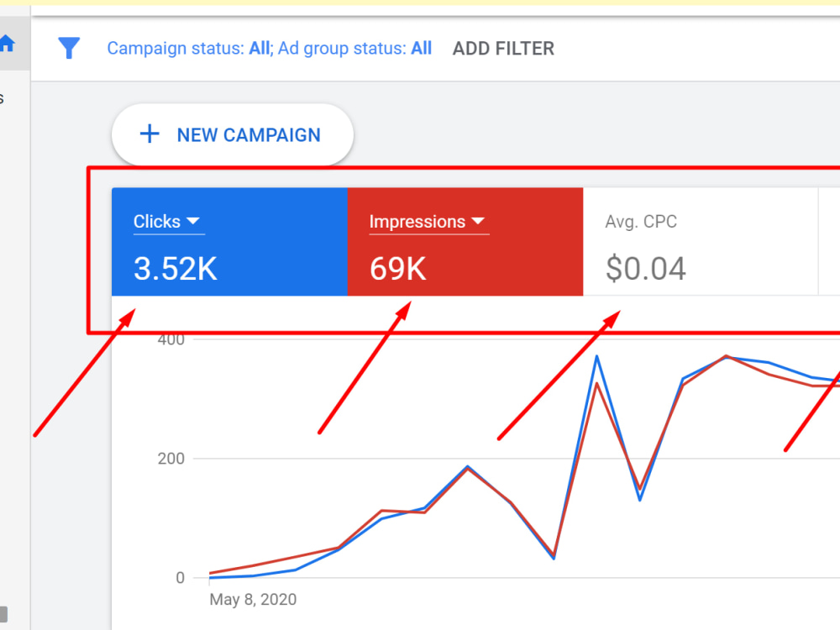This screenshot has width=840, height=630.
Task: Click the NEW CAMPAIGN text label
Action: coord(249,135)
